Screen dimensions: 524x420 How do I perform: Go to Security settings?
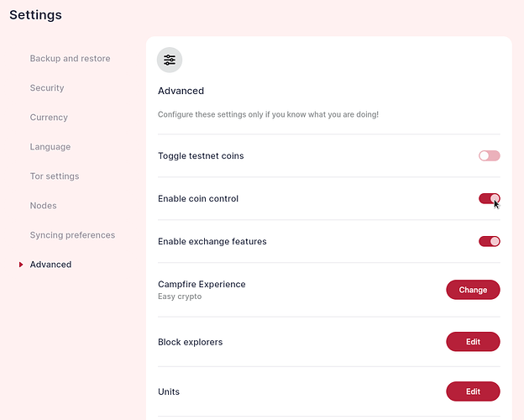click(47, 88)
